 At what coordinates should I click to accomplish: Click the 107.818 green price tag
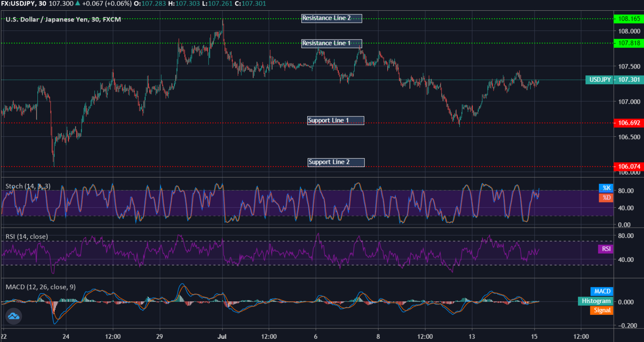628,43
